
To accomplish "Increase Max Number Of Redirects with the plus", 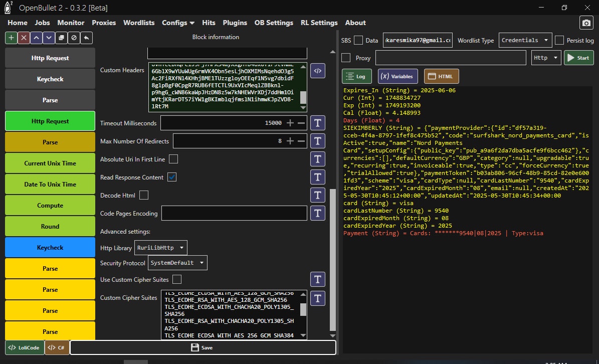I will click(290, 141).
